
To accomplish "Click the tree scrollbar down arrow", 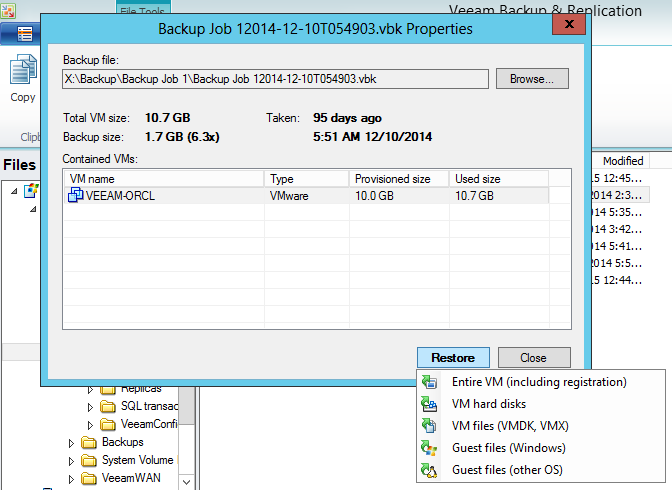I will pos(186,482).
